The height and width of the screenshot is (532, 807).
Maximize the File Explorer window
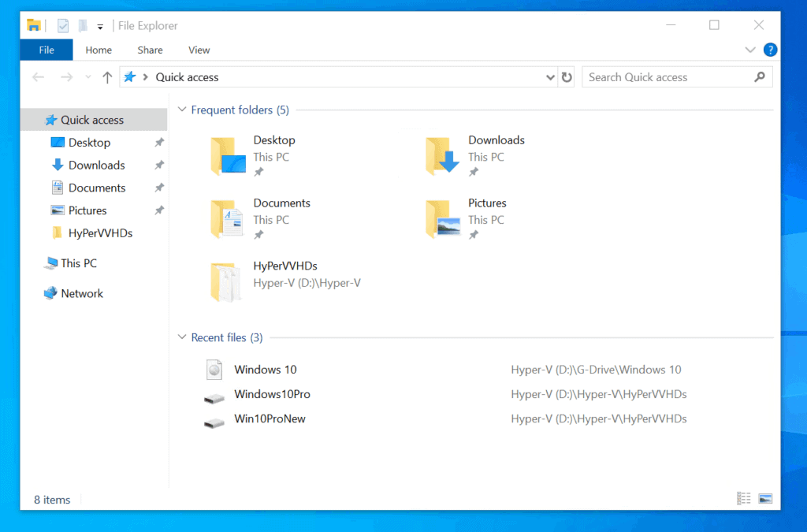pyautogui.click(x=714, y=24)
